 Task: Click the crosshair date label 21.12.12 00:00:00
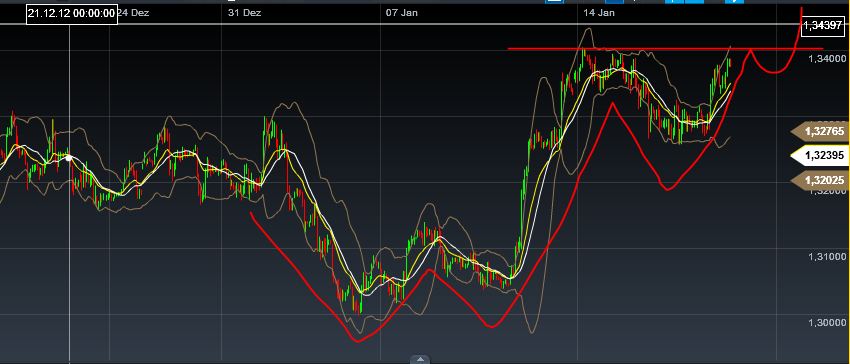72,14
